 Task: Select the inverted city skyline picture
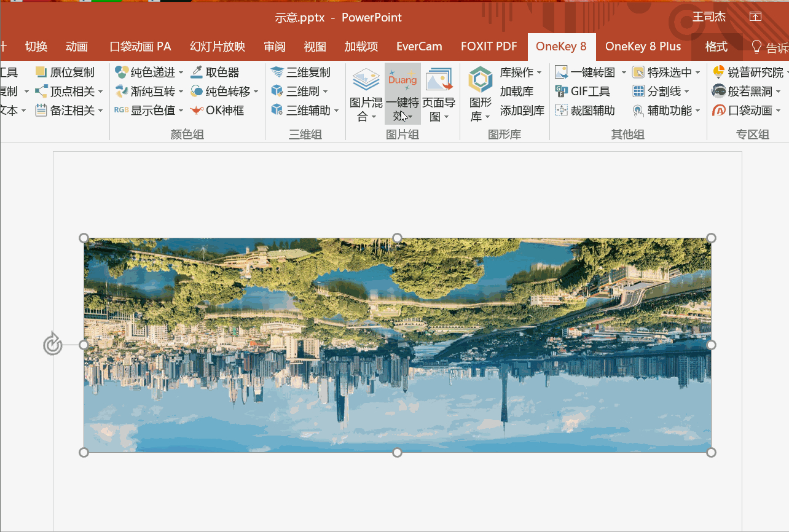(397, 345)
